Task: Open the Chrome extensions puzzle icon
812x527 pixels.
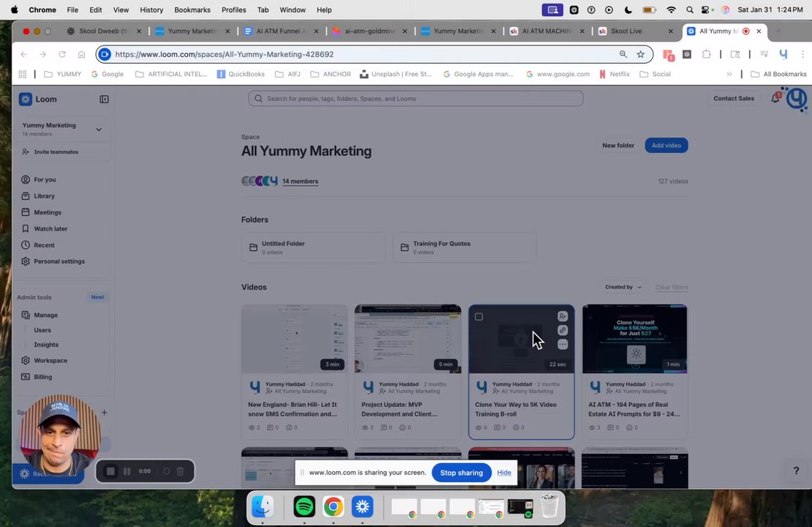Action: click(x=706, y=54)
